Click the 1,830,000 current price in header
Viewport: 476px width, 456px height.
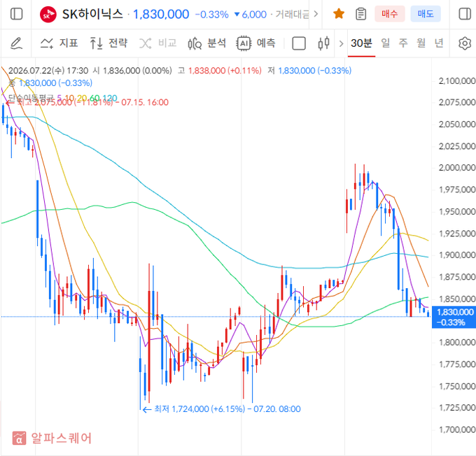coord(161,14)
